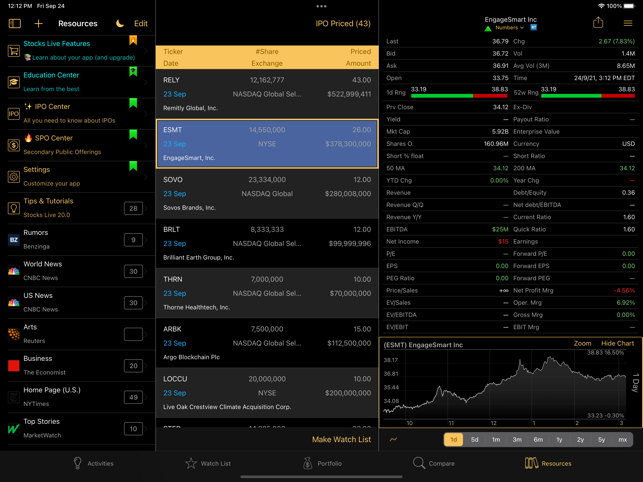This screenshot has height=482, width=643.
Task: Toggle bookmark on Education Center
Action: [133, 71]
